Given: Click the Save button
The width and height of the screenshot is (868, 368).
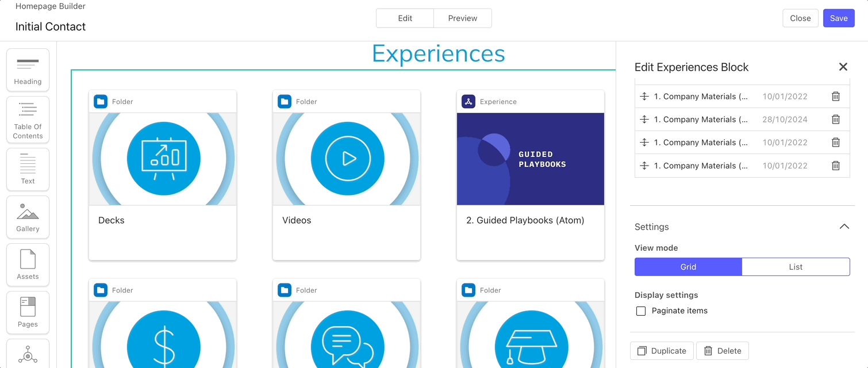Looking at the screenshot, I should pyautogui.click(x=839, y=18).
